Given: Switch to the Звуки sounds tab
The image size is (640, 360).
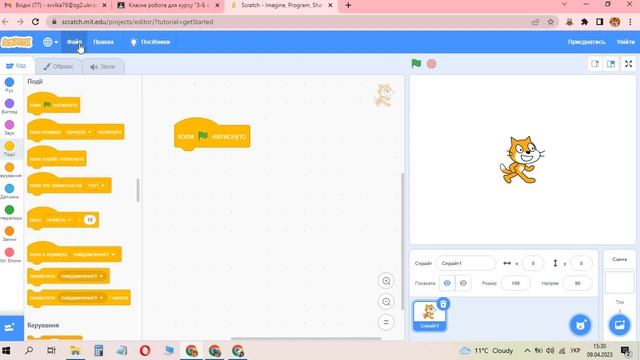Looking at the screenshot, I should [103, 66].
